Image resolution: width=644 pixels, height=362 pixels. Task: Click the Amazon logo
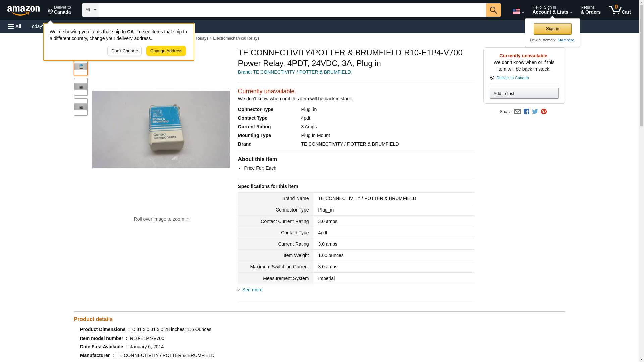point(23,10)
